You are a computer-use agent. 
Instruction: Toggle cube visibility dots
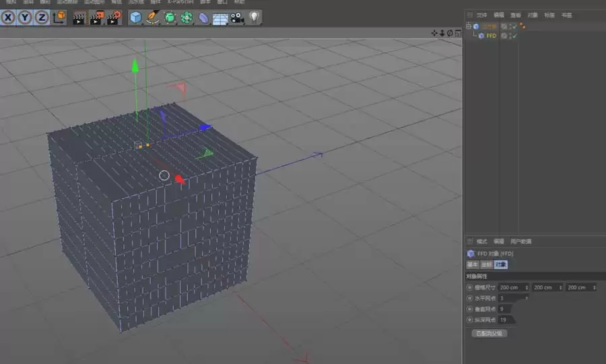click(x=510, y=26)
